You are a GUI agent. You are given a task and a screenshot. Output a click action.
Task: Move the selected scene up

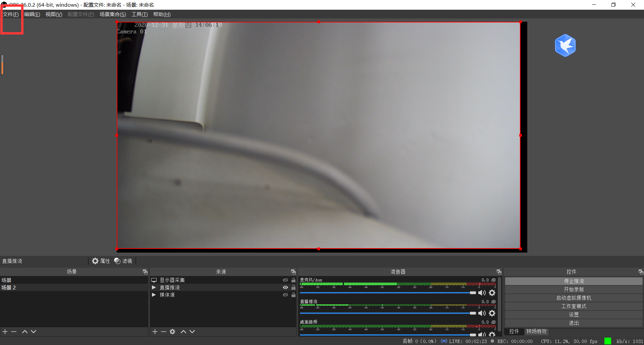[24, 332]
